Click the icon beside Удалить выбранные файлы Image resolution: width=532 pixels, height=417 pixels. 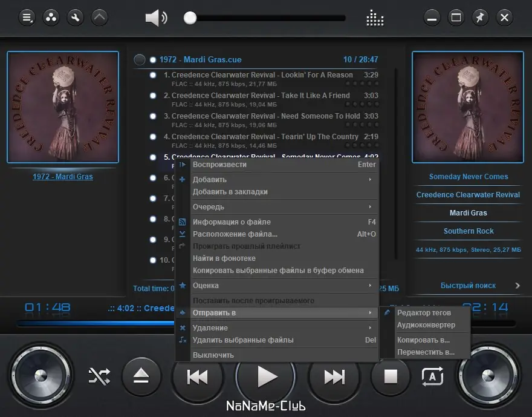point(183,340)
